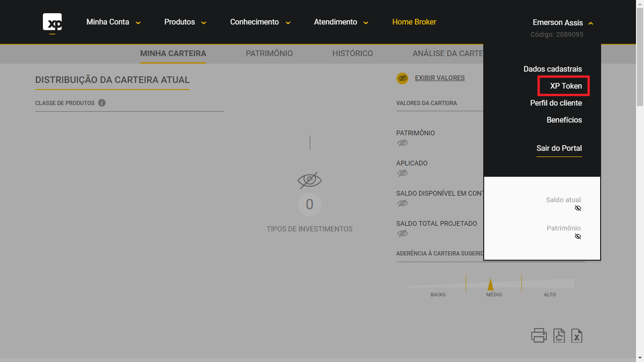
Task: Collapse the Emerson Assis user menu chevron
Action: pyautogui.click(x=591, y=23)
